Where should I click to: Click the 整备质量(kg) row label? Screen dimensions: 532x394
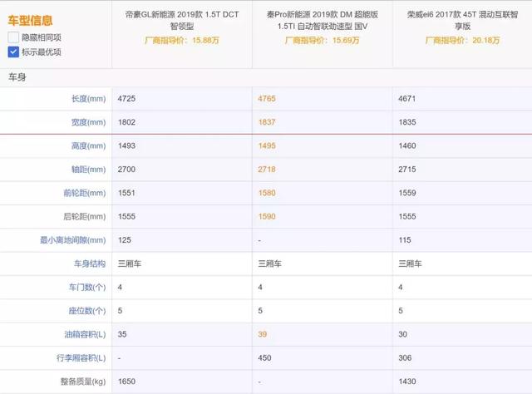coord(83,382)
